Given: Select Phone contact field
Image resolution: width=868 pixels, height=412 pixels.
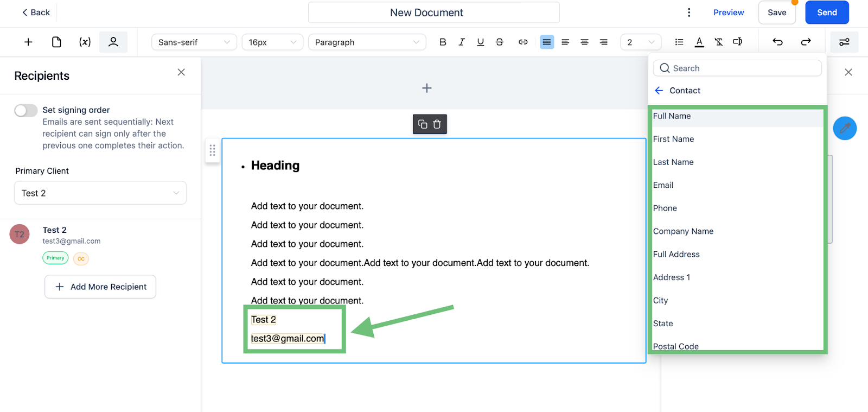Looking at the screenshot, I should 738,208.
